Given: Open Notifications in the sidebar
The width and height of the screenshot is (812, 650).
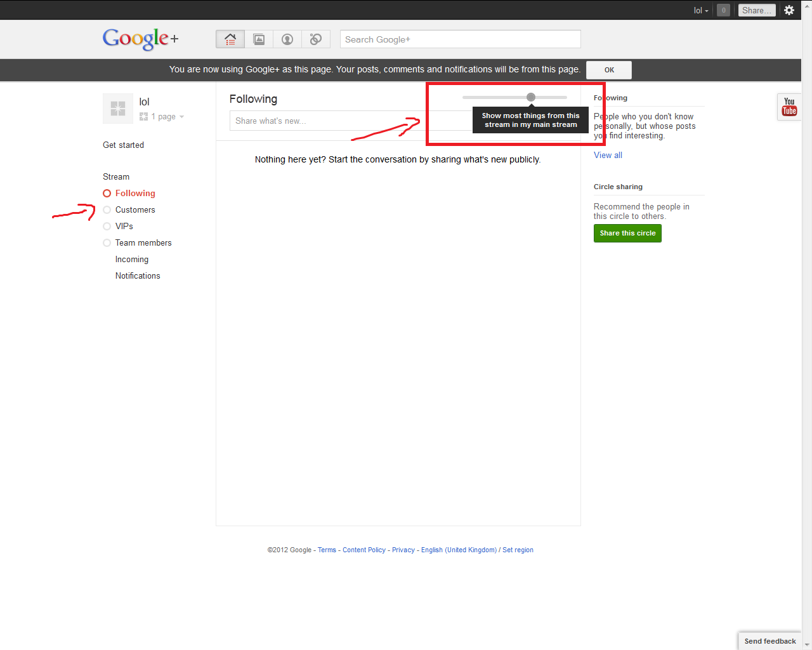Looking at the screenshot, I should [x=138, y=275].
